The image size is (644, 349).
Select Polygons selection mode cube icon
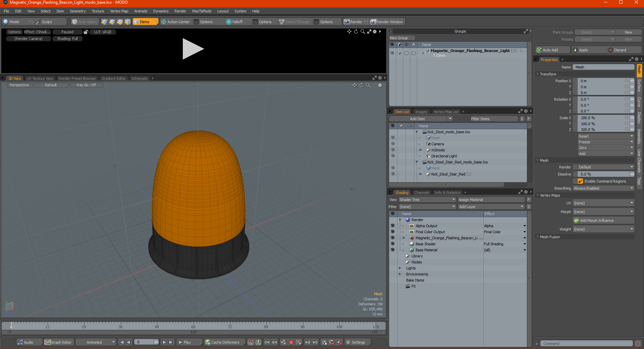tap(120, 22)
